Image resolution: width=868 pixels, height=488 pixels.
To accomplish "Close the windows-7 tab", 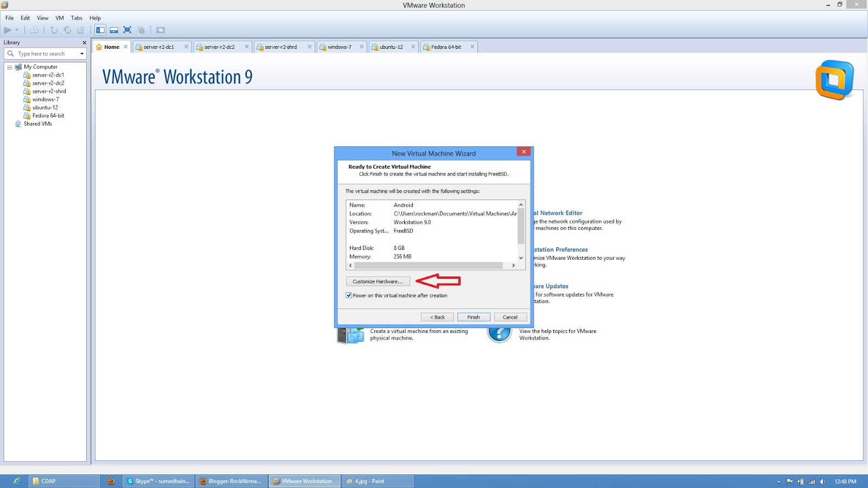I will [x=362, y=47].
